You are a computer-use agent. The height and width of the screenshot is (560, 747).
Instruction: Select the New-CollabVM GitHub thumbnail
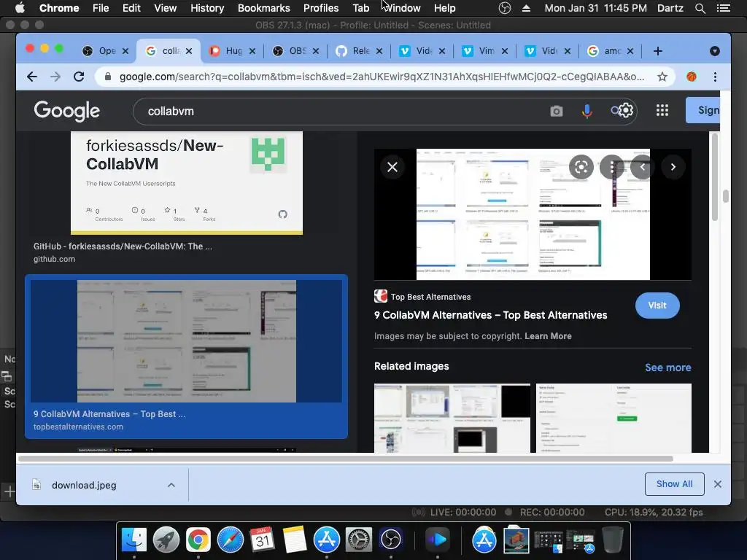pos(186,183)
